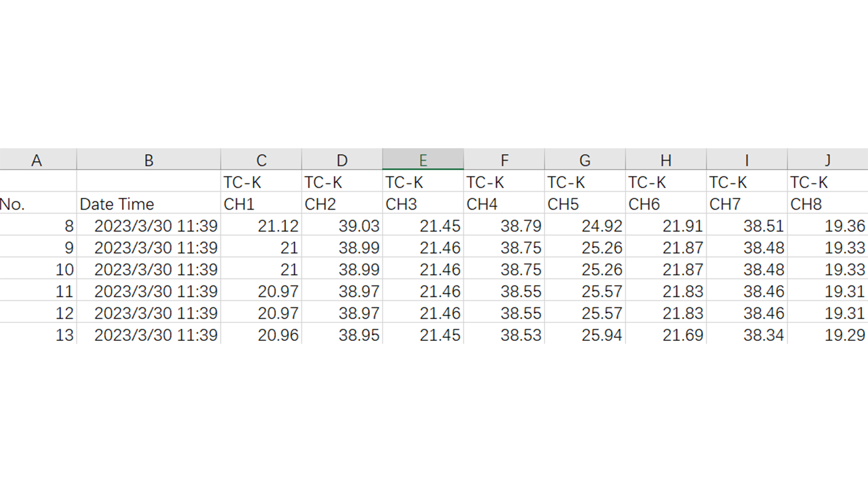
Task: Select the column A header
Action: point(37,160)
